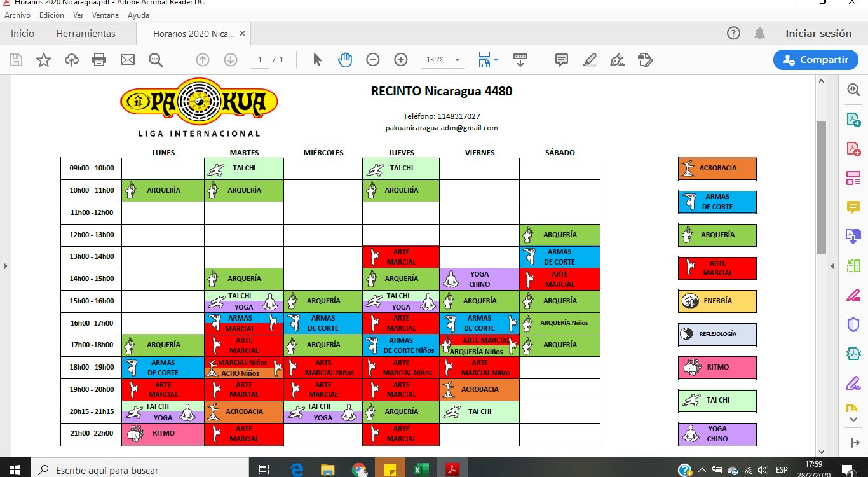868x477 pixels.
Task: Click the ENERGÍA yellow legend box
Action: tap(717, 301)
